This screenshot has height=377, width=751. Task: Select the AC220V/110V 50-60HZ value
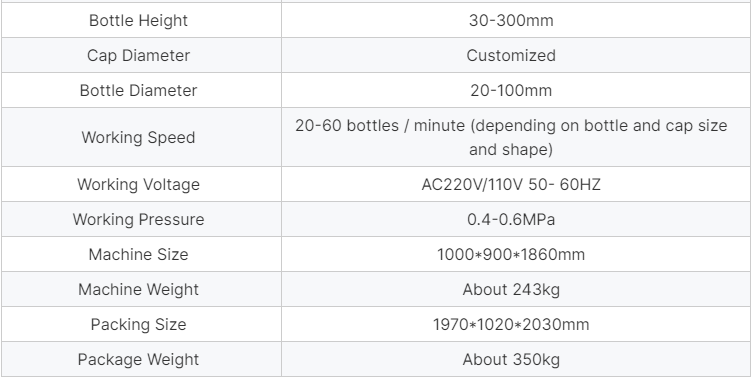pos(511,184)
